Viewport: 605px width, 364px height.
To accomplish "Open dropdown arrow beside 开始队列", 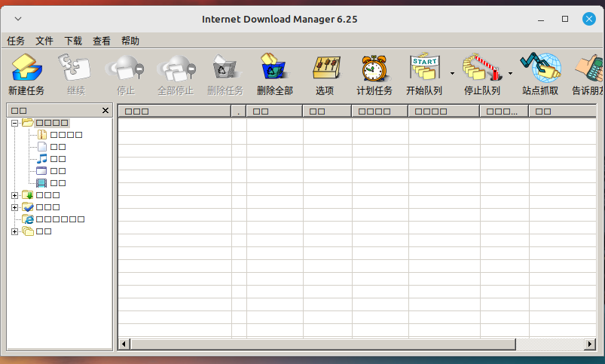I will pos(452,74).
